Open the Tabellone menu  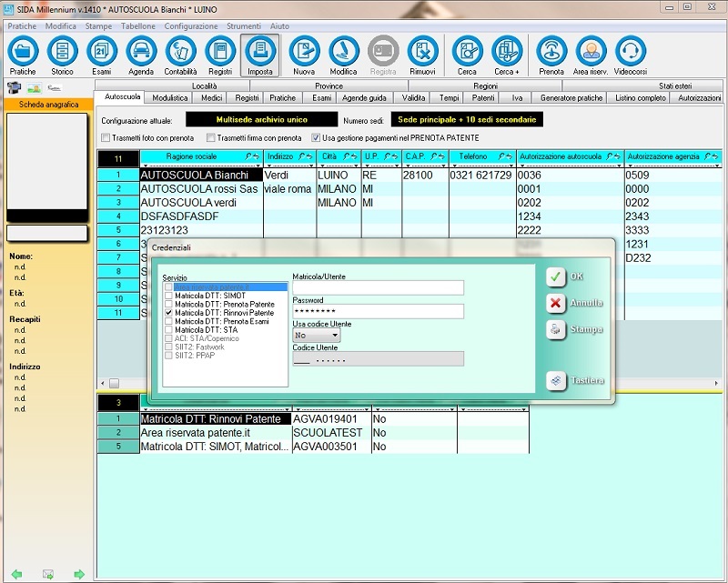[137, 27]
